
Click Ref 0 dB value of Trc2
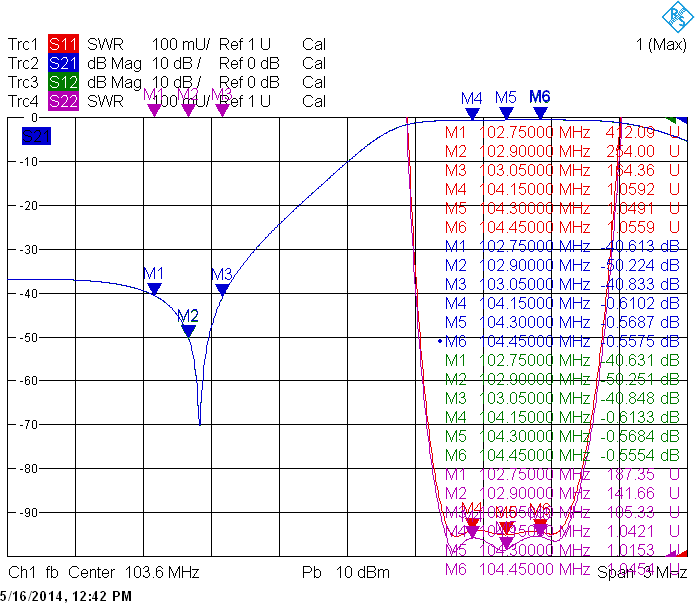(249, 63)
